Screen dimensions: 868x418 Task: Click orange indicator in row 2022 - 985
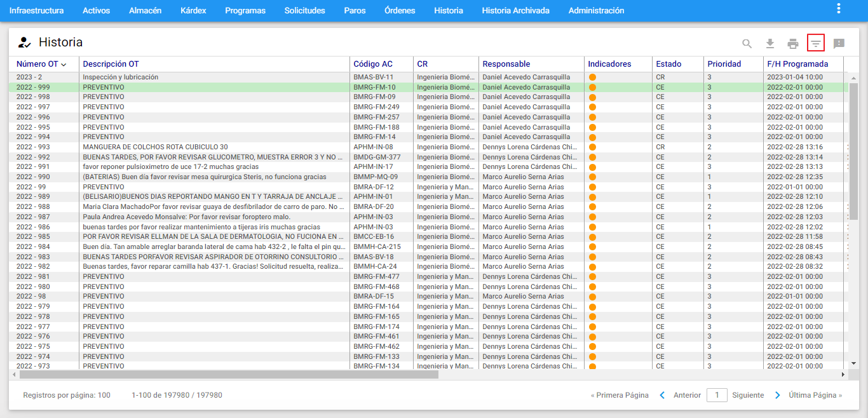[x=592, y=237]
